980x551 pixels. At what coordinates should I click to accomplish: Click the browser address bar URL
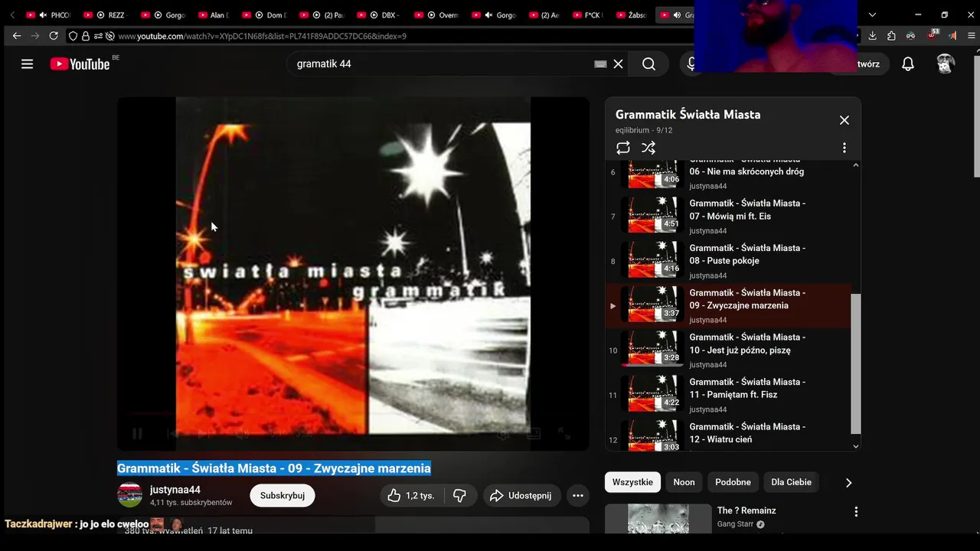(263, 36)
